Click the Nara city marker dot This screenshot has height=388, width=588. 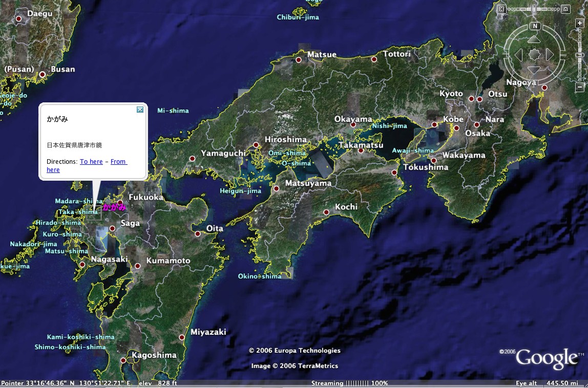(477, 124)
